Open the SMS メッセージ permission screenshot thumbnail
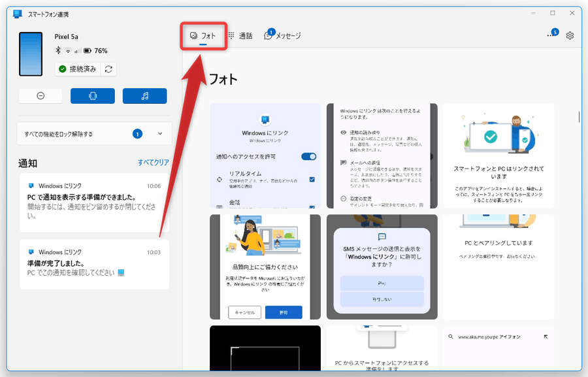The width and height of the screenshot is (588, 377). [x=382, y=267]
